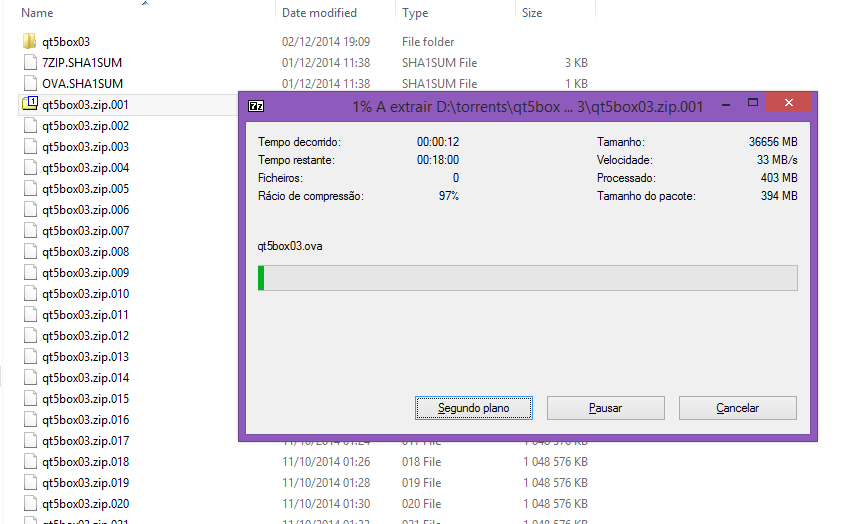
Task: Pause extraction with Pausar button
Action: point(606,408)
